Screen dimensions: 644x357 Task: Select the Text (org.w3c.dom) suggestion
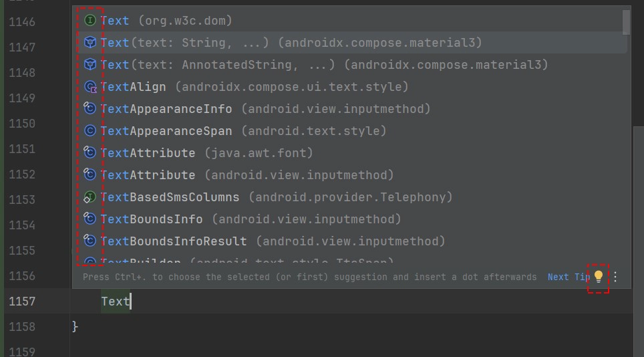350,21
